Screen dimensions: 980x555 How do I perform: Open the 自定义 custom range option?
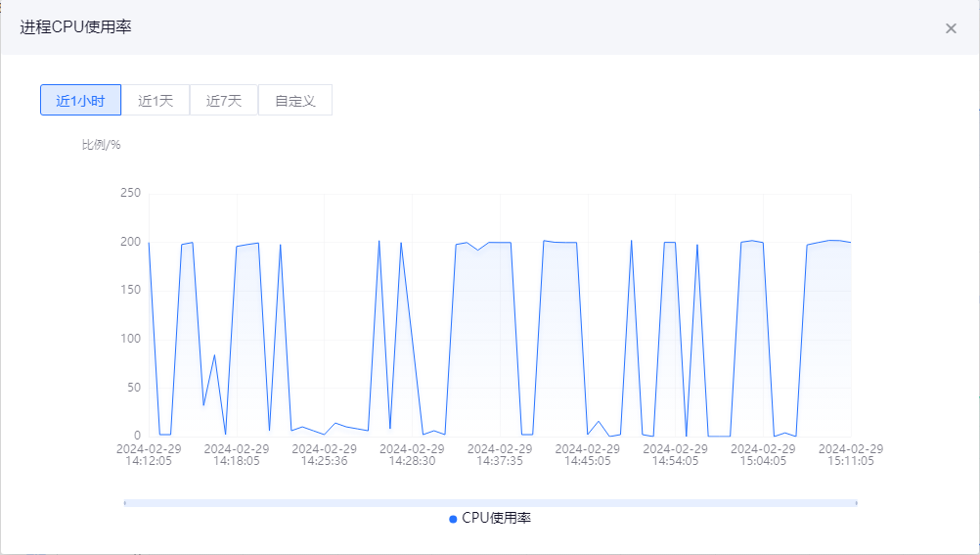pos(295,100)
